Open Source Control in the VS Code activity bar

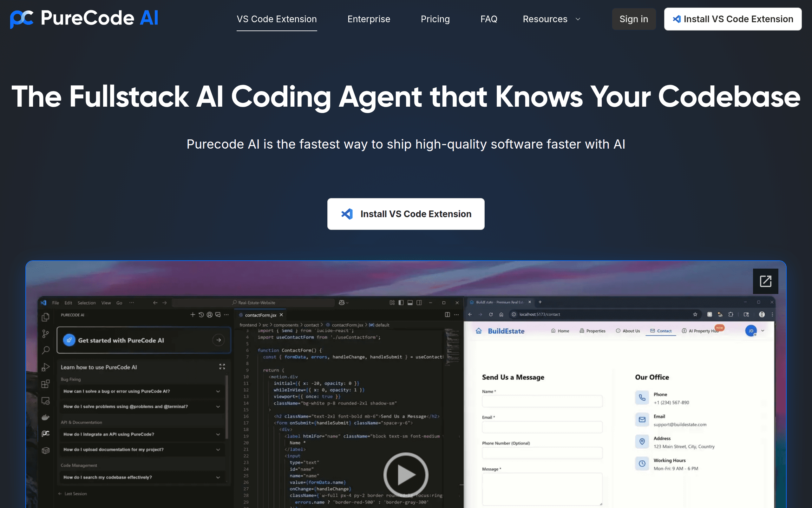click(x=46, y=334)
